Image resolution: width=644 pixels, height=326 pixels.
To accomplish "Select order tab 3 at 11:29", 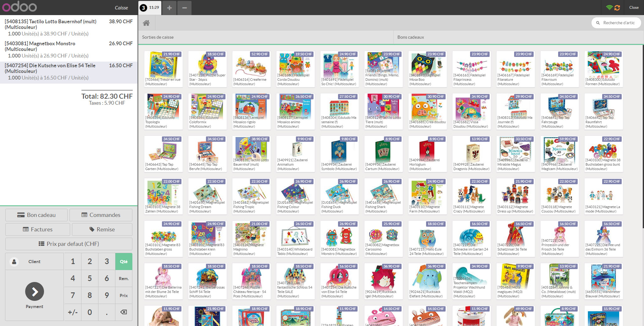I will [x=150, y=8].
